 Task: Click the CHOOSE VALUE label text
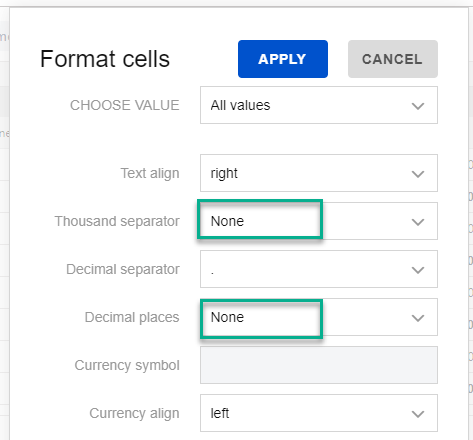point(125,105)
